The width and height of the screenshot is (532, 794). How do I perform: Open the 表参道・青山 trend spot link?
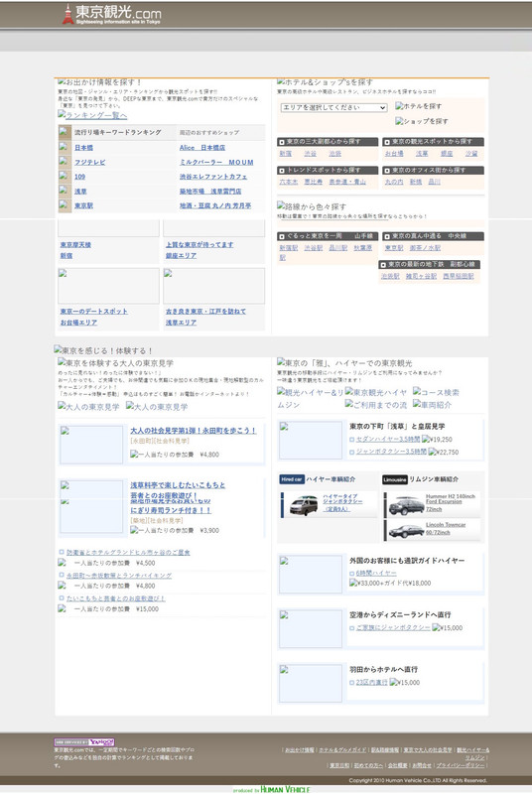click(x=347, y=182)
